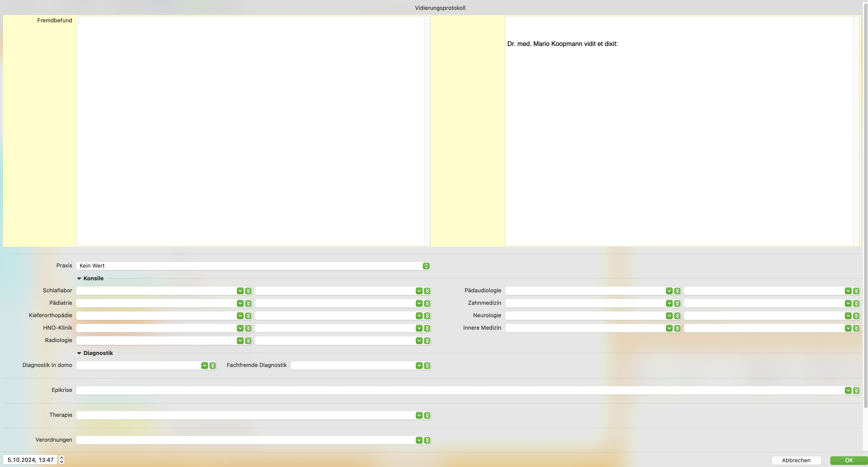Open single-chevron dropdown of Fachfremde Diagnostik

(419, 365)
